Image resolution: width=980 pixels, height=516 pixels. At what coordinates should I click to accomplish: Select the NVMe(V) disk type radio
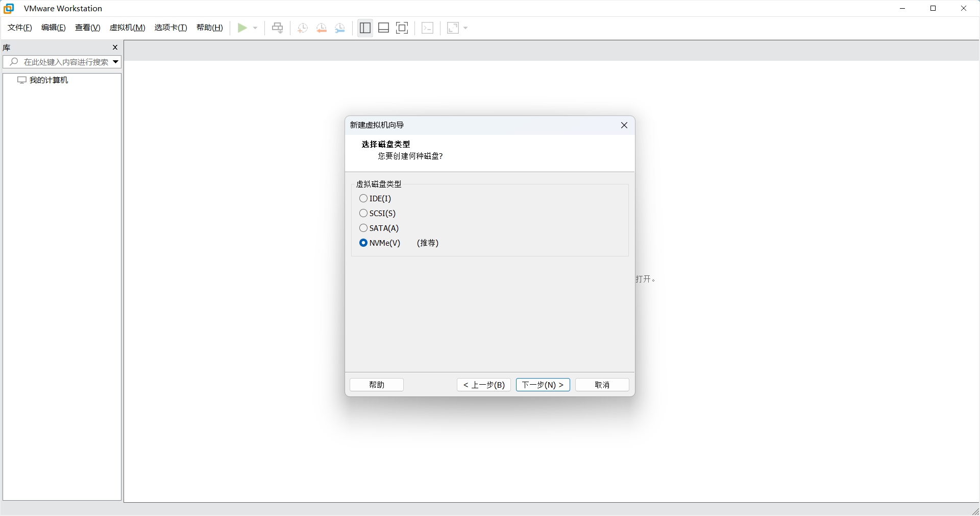[363, 243]
